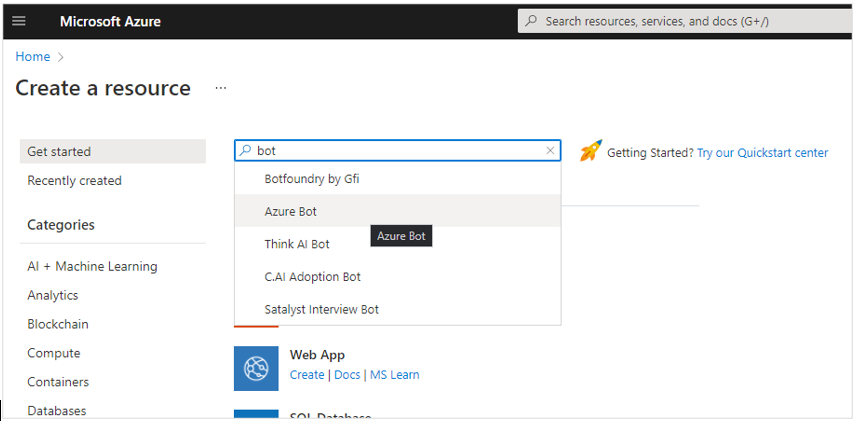Choose Botfoundry by Gfi suggestion
Screen dimensions: 858x425
tap(397, 179)
